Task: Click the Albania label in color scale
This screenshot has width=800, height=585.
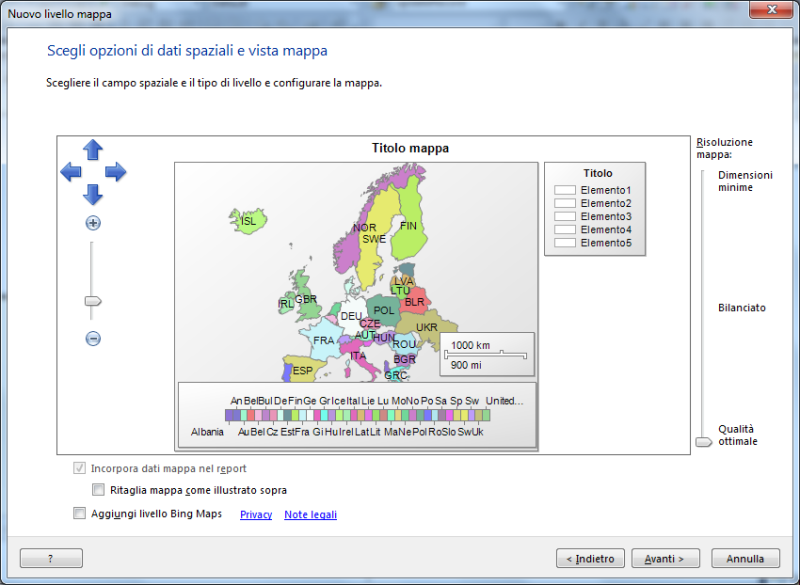Action: click(x=207, y=432)
